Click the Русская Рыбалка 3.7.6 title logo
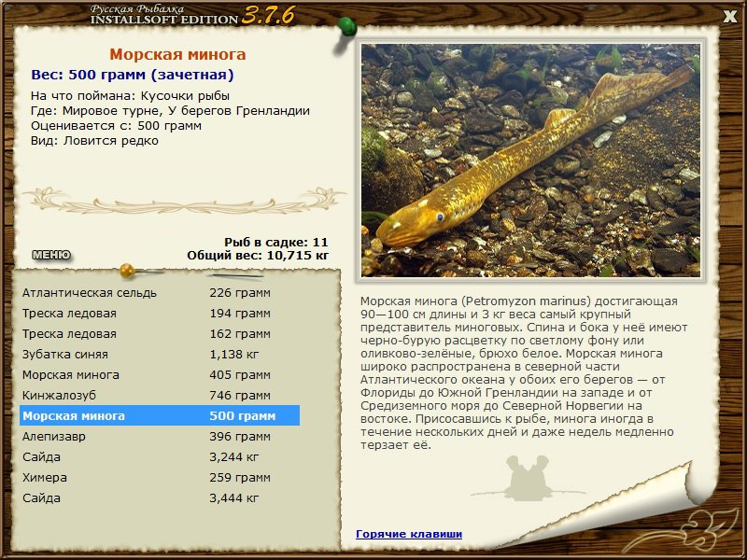 point(193,15)
